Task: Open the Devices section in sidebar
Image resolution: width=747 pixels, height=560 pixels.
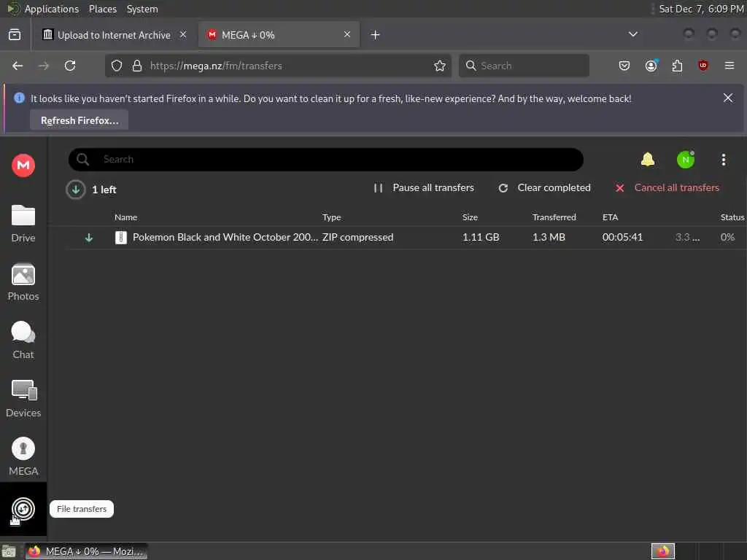Action: (23, 399)
